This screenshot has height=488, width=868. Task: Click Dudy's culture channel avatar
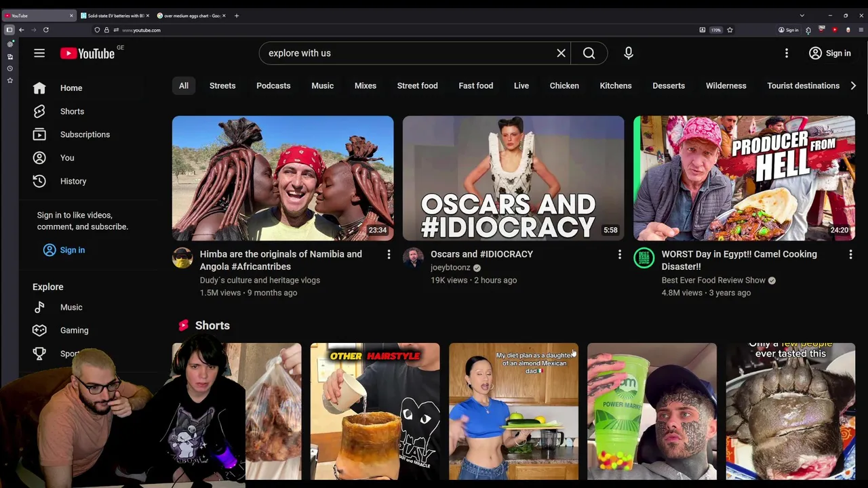[x=182, y=258]
